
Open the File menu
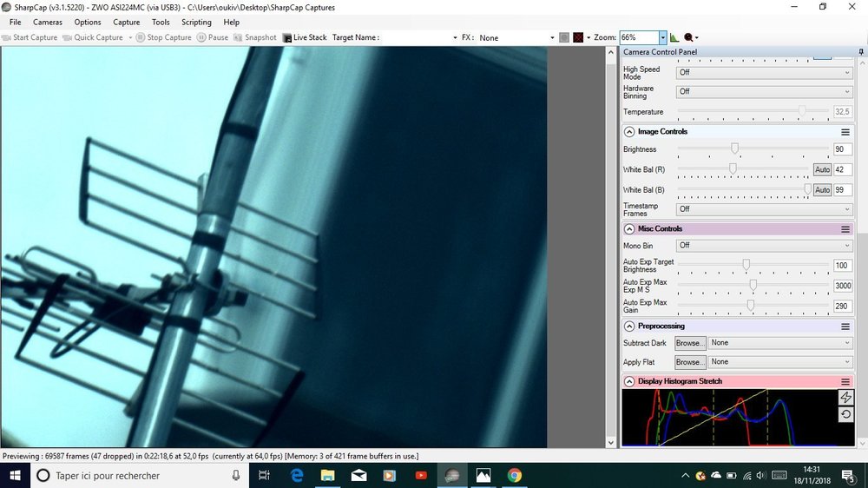pyautogui.click(x=15, y=23)
